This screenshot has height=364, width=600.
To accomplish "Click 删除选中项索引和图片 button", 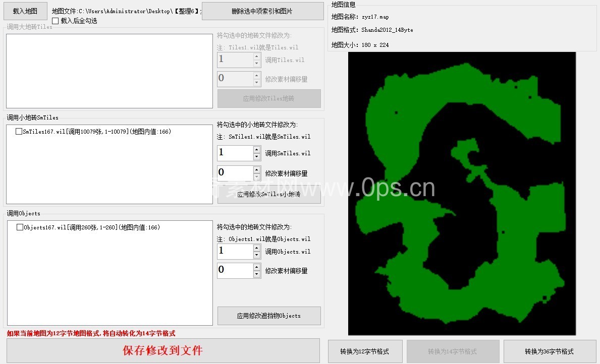I will click(x=262, y=11).
